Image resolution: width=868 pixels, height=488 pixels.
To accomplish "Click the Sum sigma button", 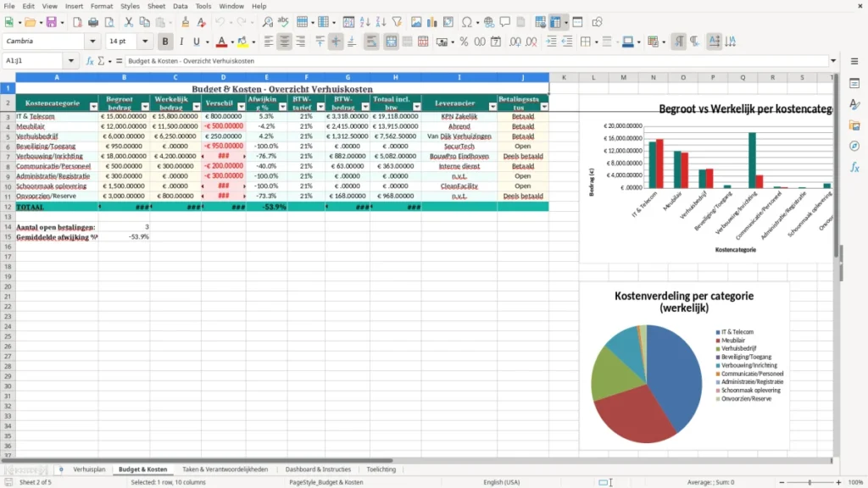I will (102, 61).
